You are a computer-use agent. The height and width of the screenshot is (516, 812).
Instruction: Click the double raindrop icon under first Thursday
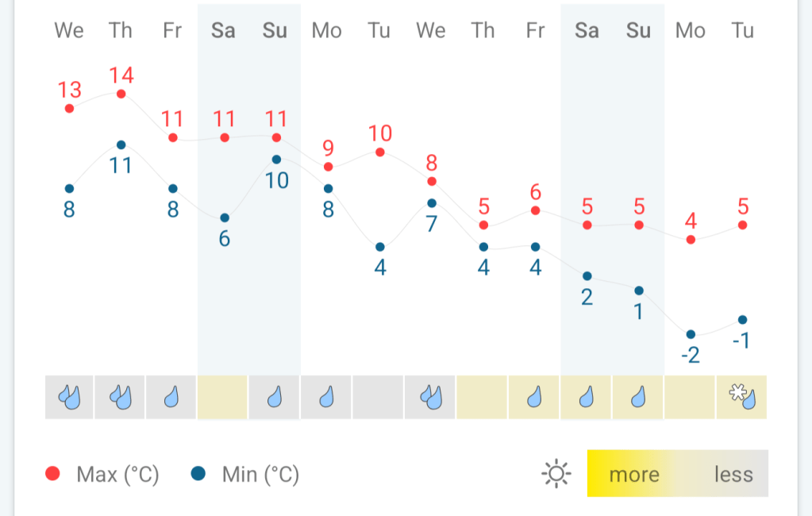[x=120, y=396]
